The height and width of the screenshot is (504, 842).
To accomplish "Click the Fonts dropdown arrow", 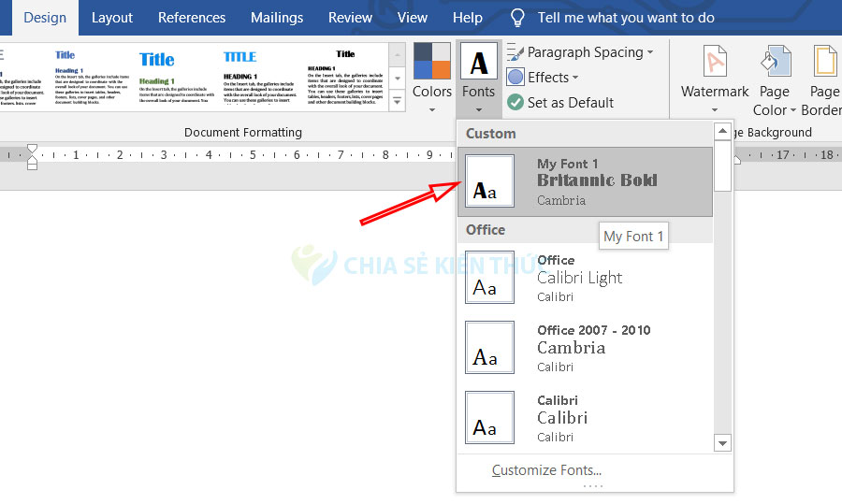I will pos(478,110).
